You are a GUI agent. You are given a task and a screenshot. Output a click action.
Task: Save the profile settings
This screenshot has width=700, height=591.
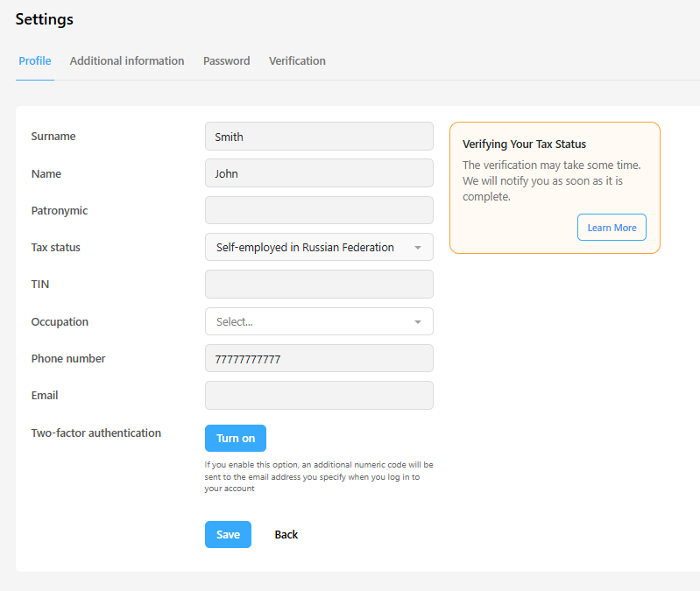[x=228, y=534]
